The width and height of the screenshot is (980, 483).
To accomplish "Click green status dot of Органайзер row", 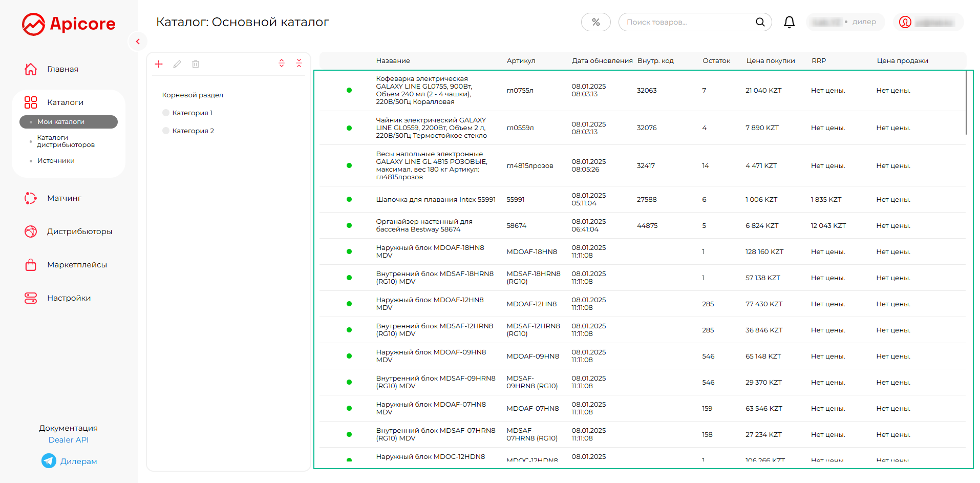I will (349, 225).
